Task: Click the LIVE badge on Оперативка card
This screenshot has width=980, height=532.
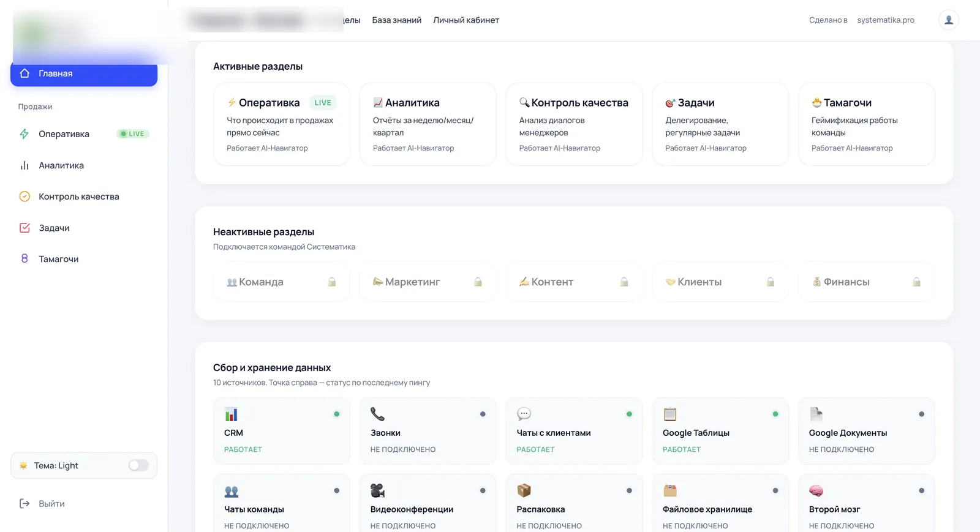Action: coord(323,103)
